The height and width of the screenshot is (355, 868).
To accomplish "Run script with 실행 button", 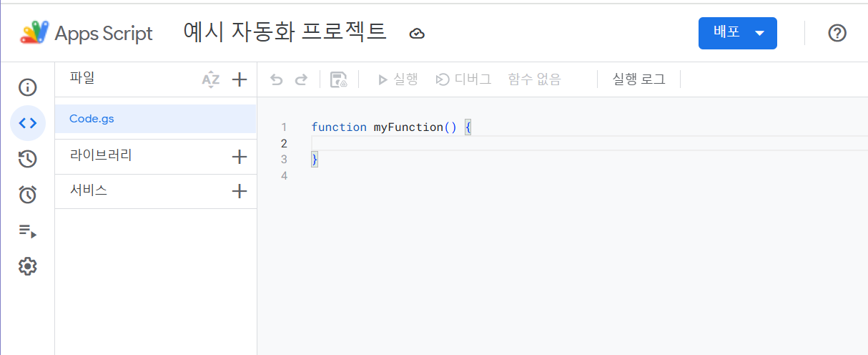I will click(398, 79).
